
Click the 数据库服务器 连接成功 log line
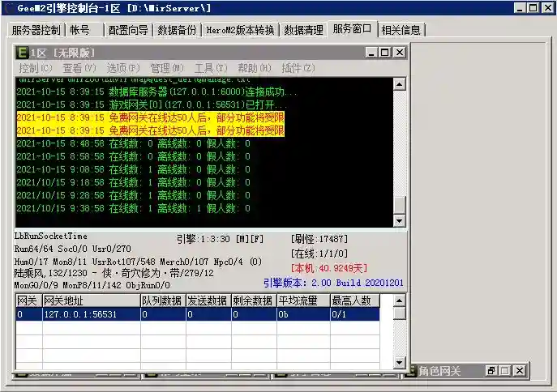(156, 92)
